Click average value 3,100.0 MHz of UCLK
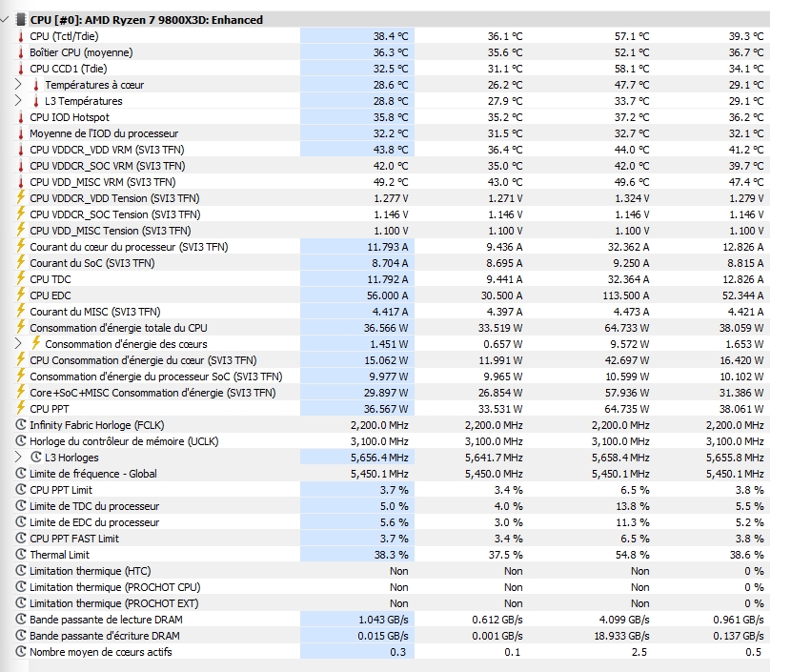Image resolution: width=791 pixels, height=672 pixels. pyautogui.click(x=735, y=441)
